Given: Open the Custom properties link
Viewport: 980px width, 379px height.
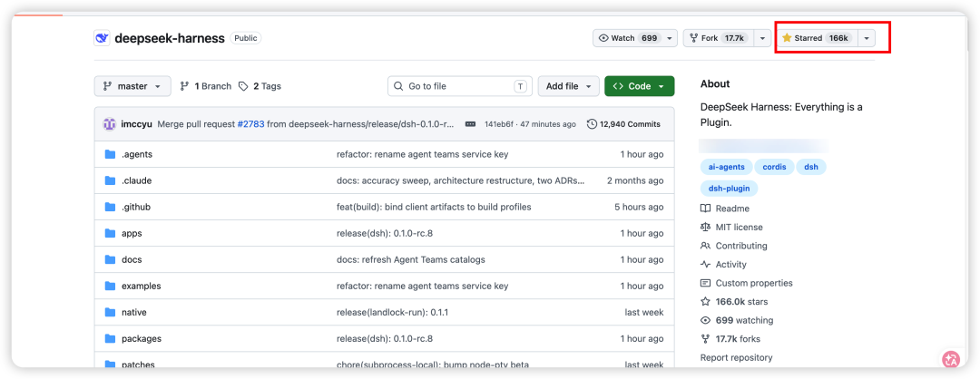Looking at the screenshot, I should tap(747, 283).
